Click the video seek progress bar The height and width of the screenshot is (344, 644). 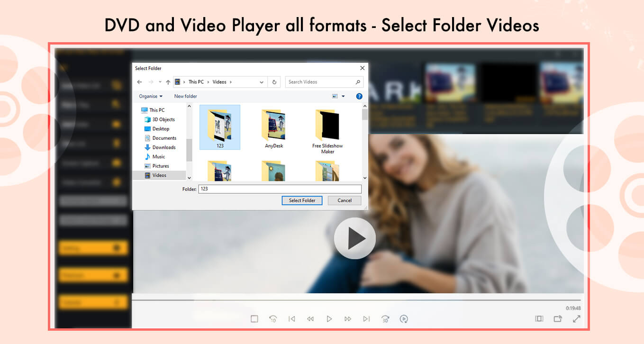coord(356,300)
